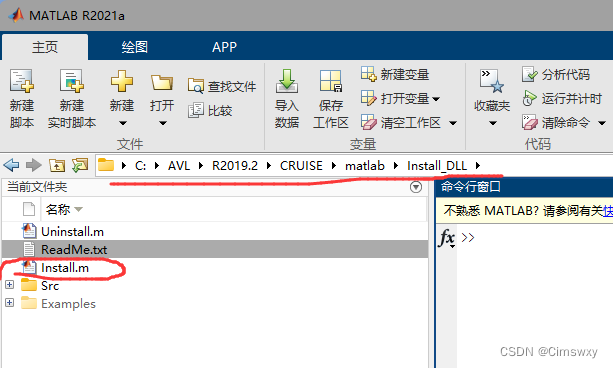Click the file type column header icon

[x=29, y=209]
